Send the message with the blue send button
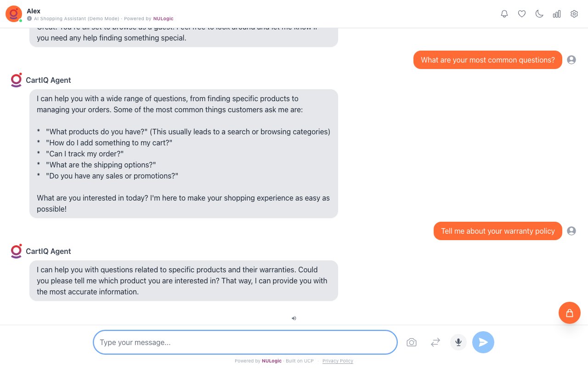This screenshot has height=368, width=588. tap(483, 342)
